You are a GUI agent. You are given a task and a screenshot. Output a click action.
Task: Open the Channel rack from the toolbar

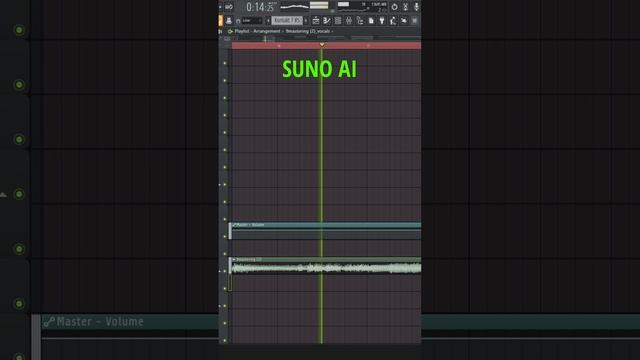(x=338, y=20)
